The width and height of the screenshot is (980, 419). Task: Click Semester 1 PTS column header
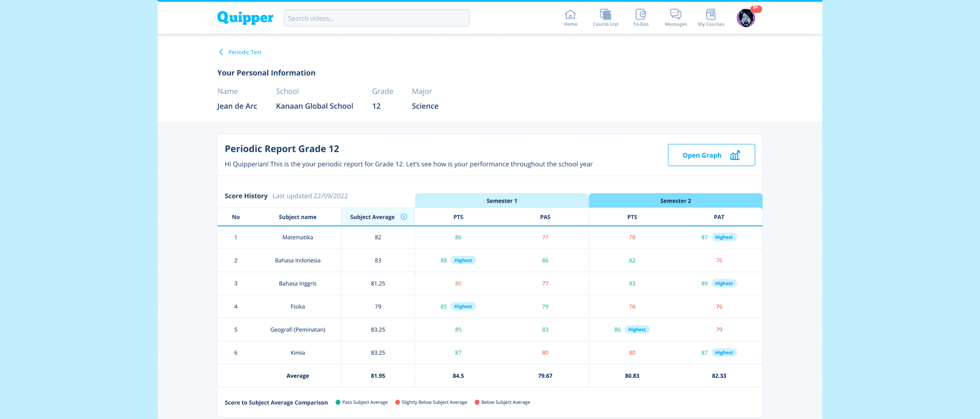[458, 217]
